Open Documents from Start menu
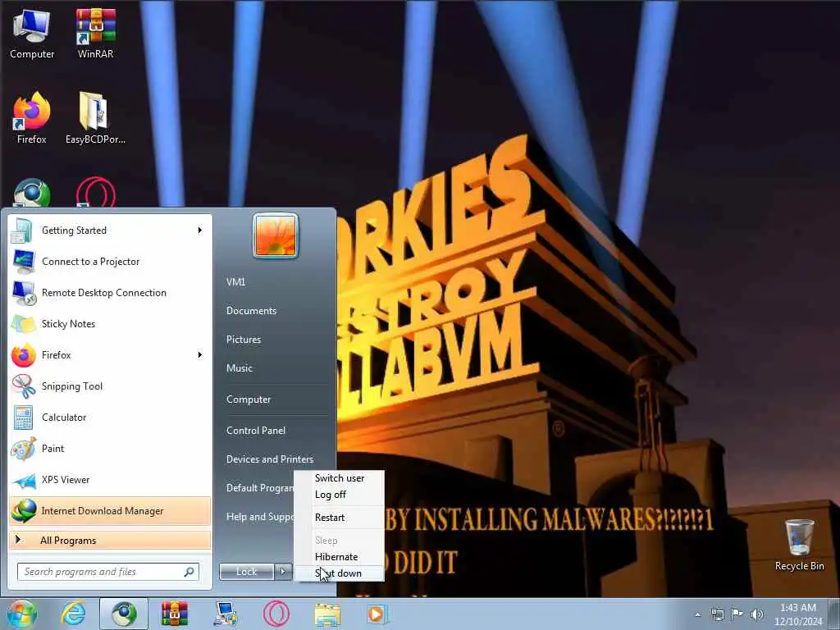This screenshot has height=630, width=840. coord(251,311)
